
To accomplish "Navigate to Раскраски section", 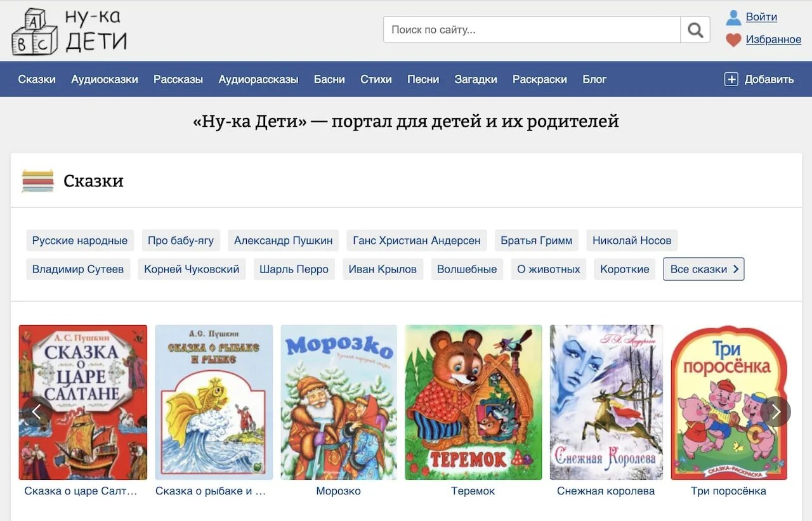I will click(540, 79).
